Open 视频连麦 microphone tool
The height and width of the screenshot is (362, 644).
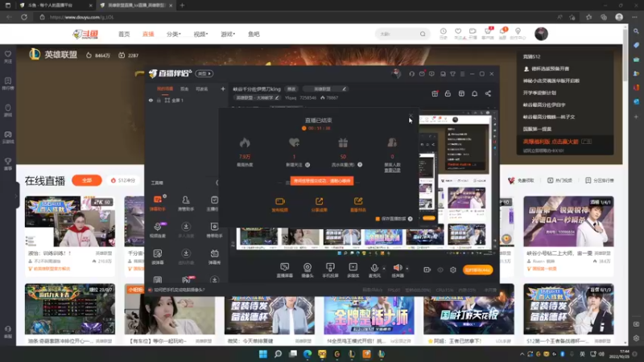tap(158, 230)
